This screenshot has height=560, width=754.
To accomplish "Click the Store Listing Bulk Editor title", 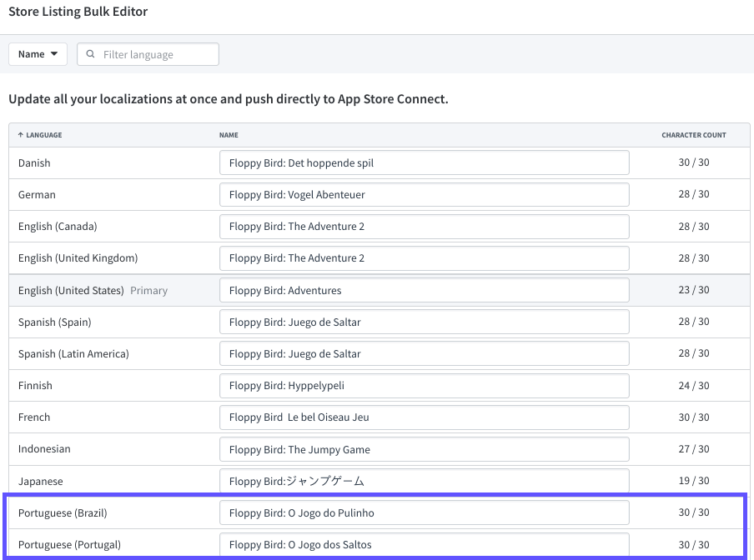I will [78, 12].
